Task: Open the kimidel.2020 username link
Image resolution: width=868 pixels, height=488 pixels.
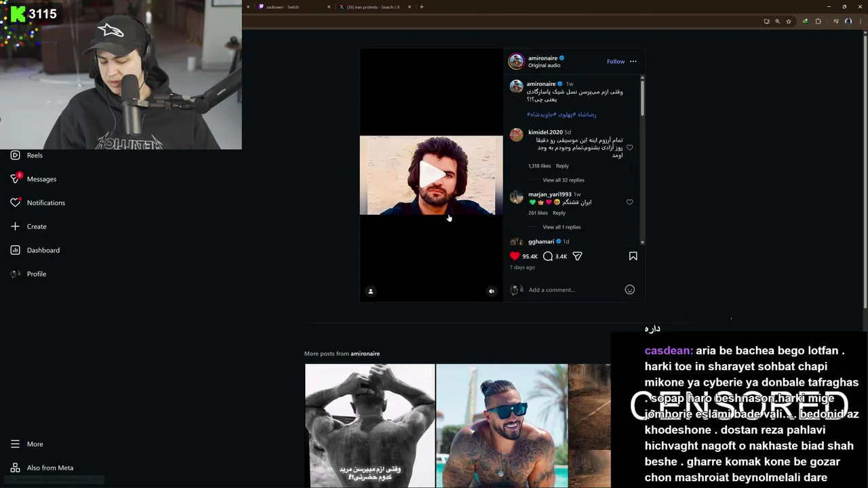Action: click(545, 132)
